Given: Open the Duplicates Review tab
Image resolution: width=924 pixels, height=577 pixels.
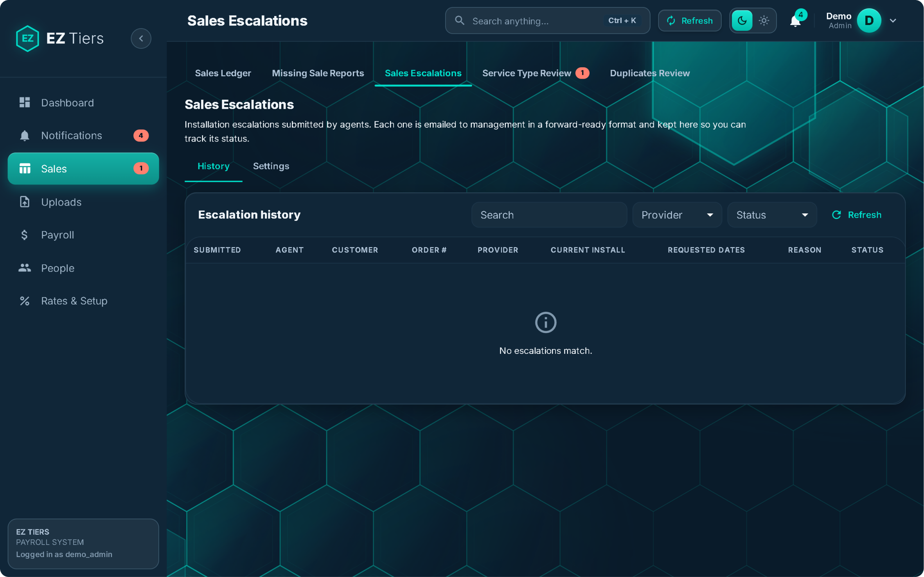Looking at the screenshot, I should 649,73.
